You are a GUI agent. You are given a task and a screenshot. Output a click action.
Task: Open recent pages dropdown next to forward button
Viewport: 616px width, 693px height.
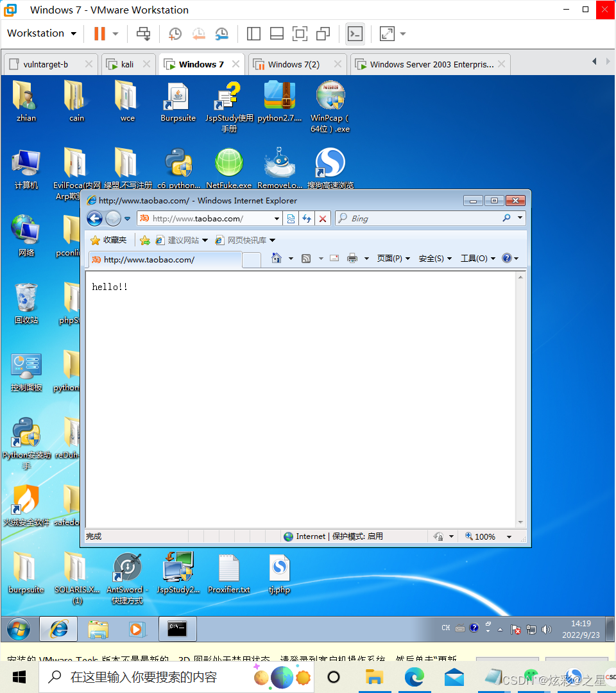[x=127, y=218]
